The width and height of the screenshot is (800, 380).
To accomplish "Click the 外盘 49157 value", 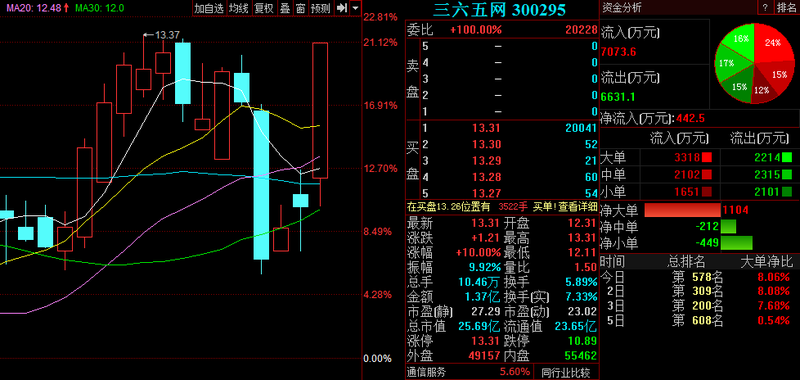I will (485, 356).
